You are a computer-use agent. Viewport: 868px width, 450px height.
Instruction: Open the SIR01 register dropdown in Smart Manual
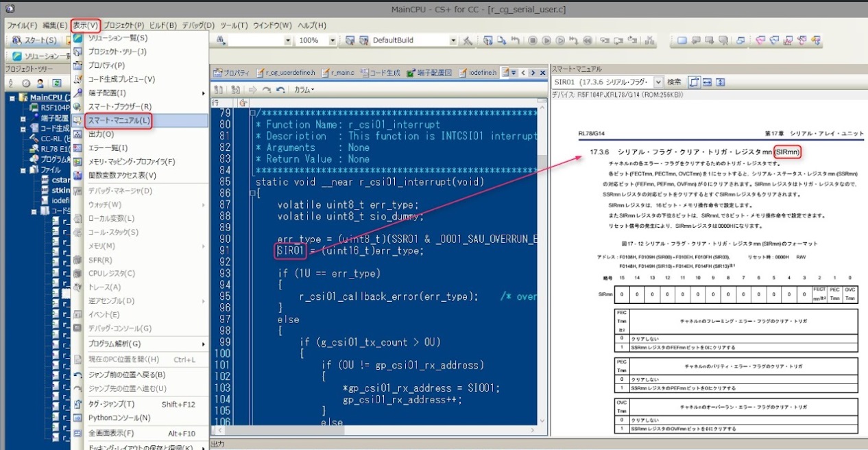(x=659, y=82)
